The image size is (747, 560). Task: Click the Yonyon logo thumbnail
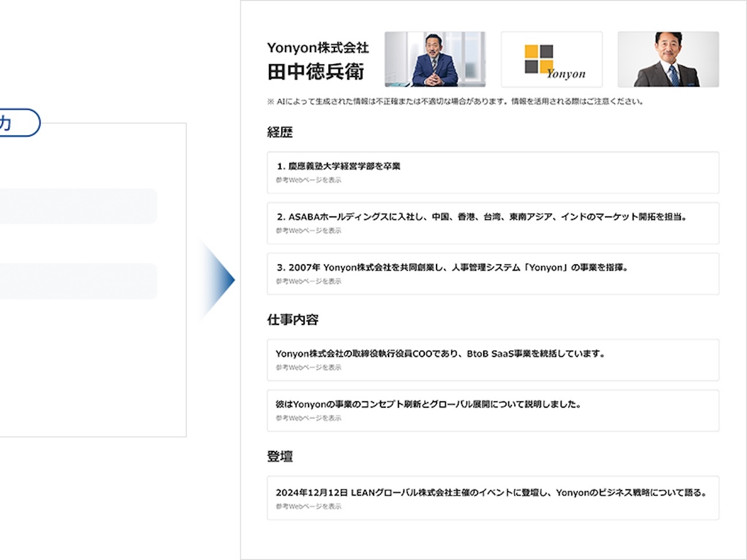click(551, 59)
